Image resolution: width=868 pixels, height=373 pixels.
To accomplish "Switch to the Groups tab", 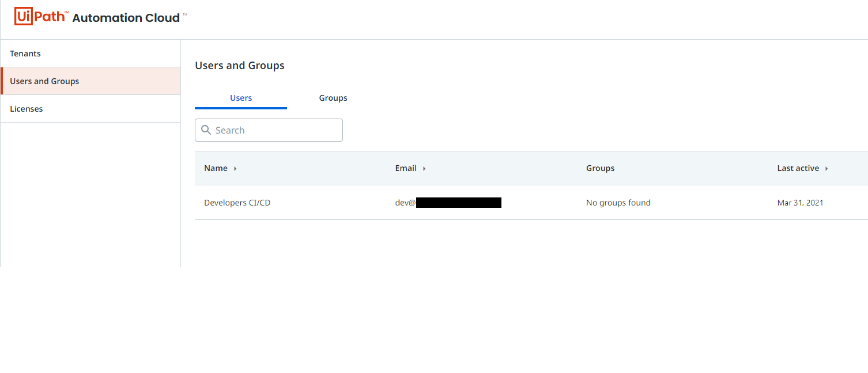I will [333, 98].
